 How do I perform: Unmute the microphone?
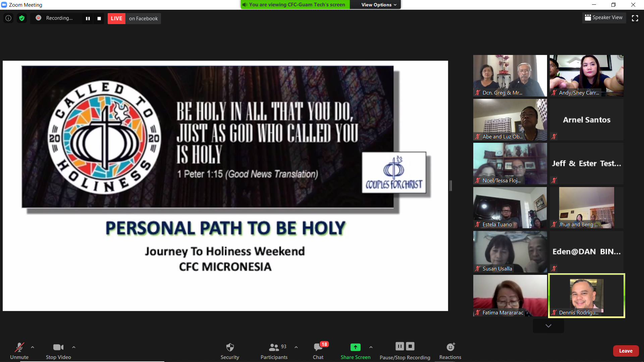tap(19, 351)
